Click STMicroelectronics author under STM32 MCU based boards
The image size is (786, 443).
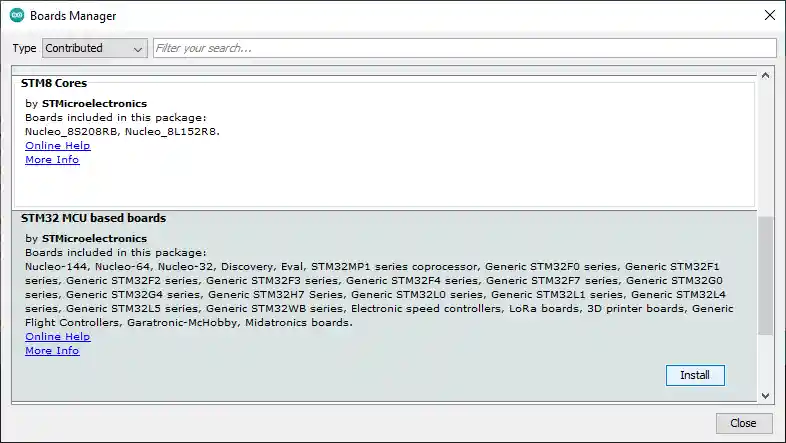[x=94, y=239]
